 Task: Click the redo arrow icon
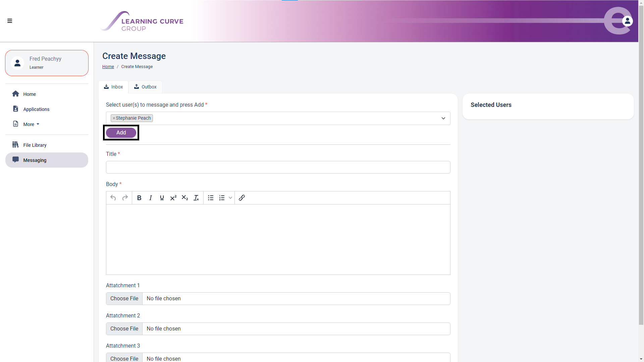(x=125, y=198)
